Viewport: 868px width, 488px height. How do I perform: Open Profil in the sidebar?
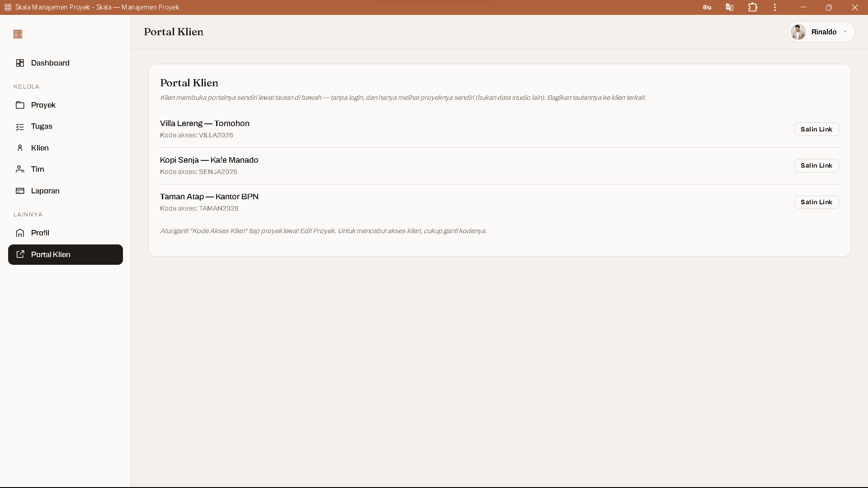click(x=66, y=233)
